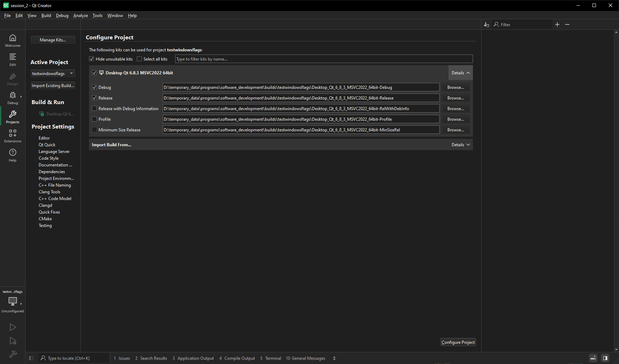Image resolution: width=619 pixels, height=364 pixels.
Task: Open the kit selector monitor icon
Action: point(13,301)
